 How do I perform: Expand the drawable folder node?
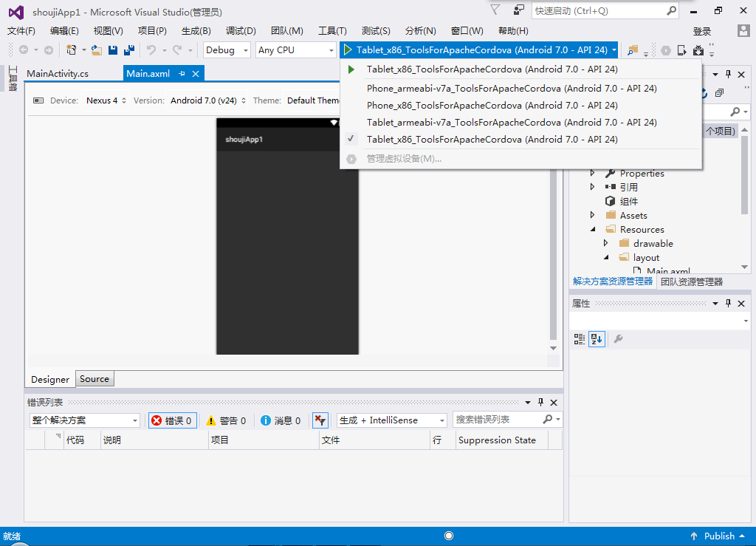tap(606, 243)
